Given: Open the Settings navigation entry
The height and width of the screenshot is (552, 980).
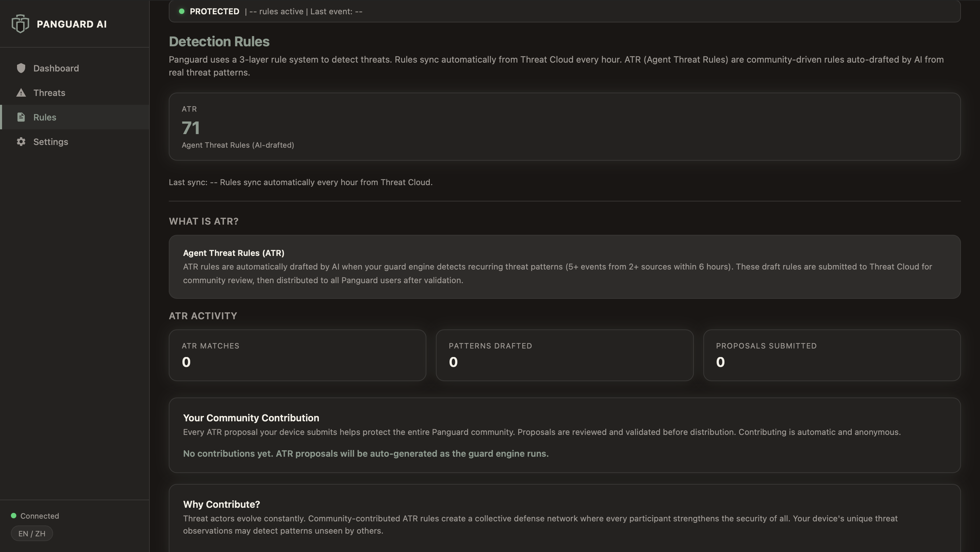Looking at the screenshot, I should click(x=51, y=142).
